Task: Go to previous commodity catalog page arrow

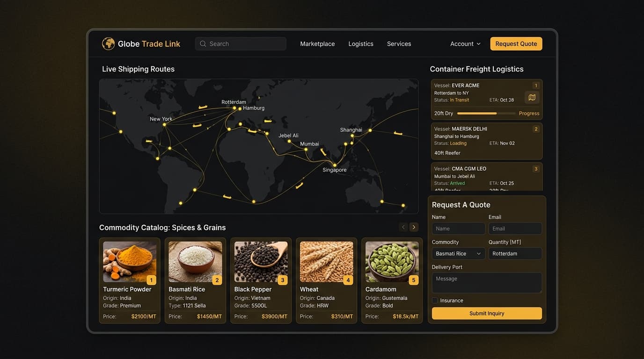Action: [x=403, y=227]
